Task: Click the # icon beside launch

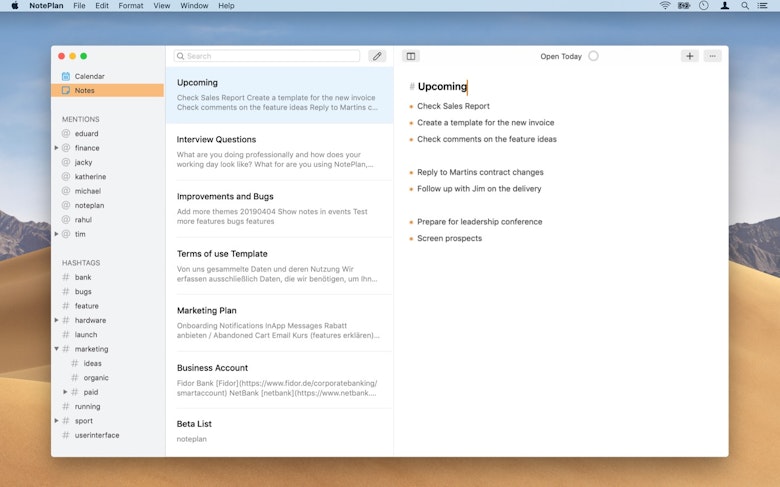Action: click(66, 335)
